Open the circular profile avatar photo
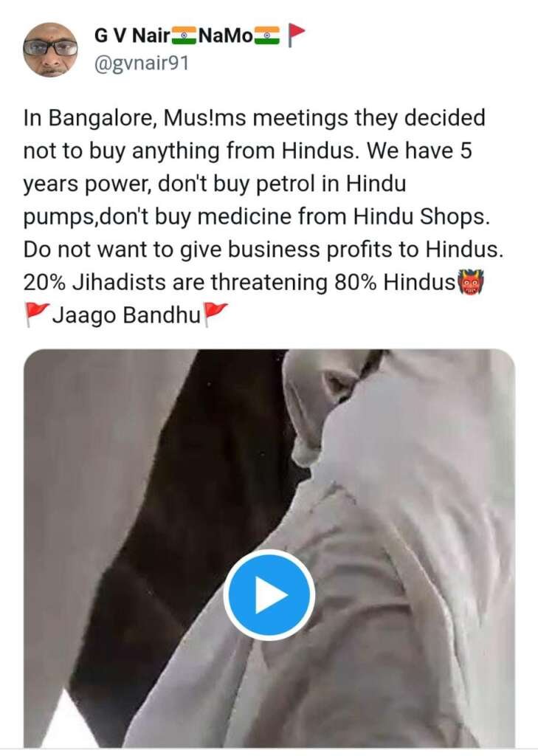The width and height of the screenshot is (538, 756). 50,49
